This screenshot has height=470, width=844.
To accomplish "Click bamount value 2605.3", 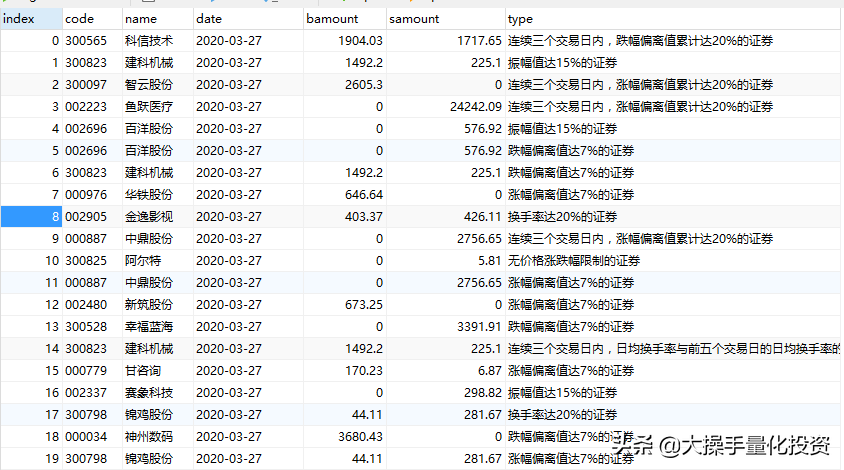I will pos(364,85).
